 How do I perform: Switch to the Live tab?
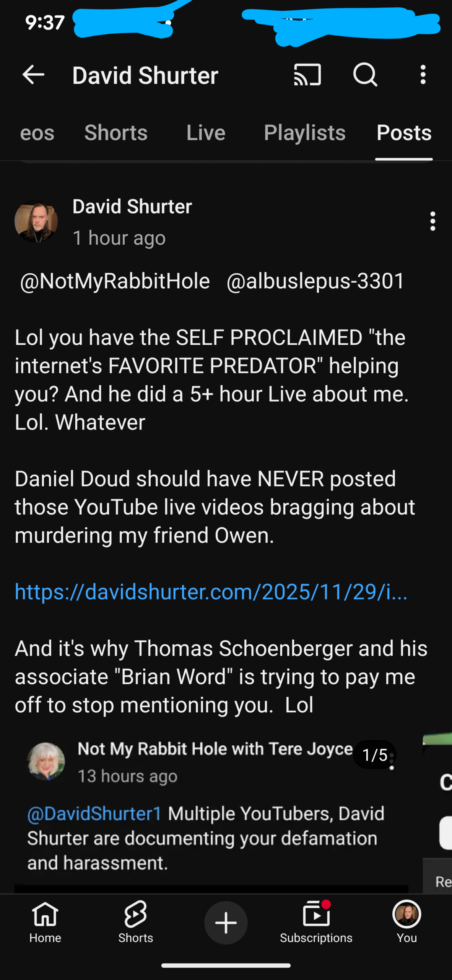pos(206,133)
